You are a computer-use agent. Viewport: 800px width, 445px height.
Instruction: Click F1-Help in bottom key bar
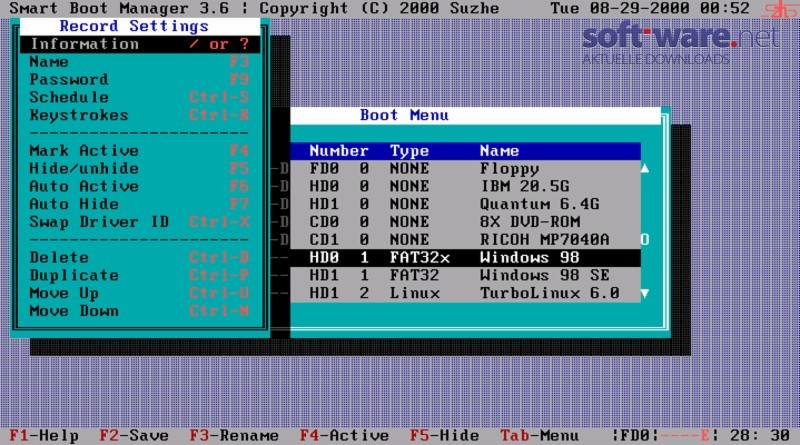(x=44, y=435)
